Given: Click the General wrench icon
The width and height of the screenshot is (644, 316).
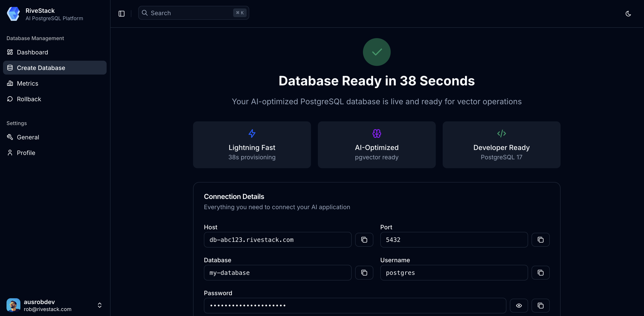Looking at the screenshot, I should point(10,137).
